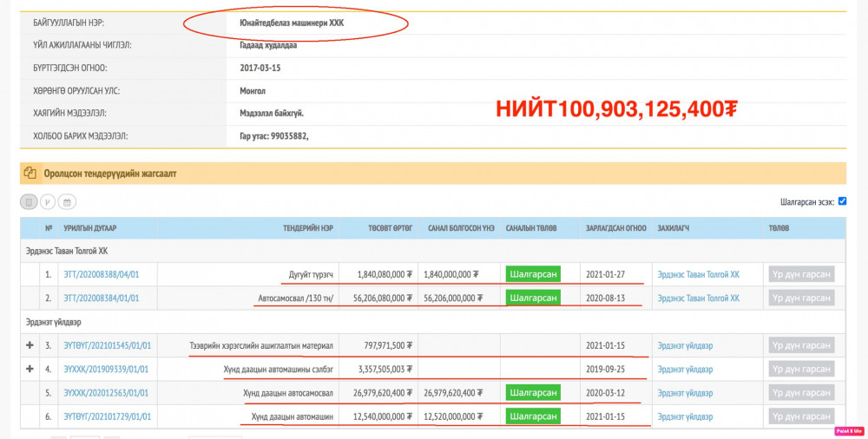Click the Эрдэнэс Таван Толгой ХК group row
Screen dimensions: 868x439
point(433,251)
